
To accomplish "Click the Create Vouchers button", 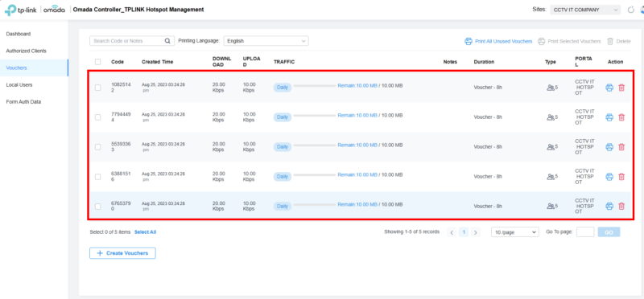I will pos(122,253).
